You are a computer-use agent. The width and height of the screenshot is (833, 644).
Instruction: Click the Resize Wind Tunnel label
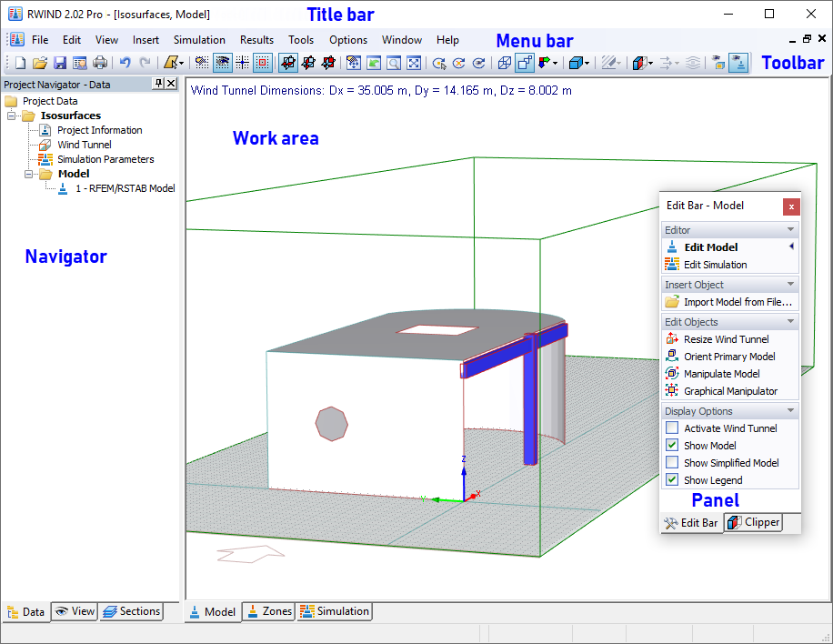point(727,339)
